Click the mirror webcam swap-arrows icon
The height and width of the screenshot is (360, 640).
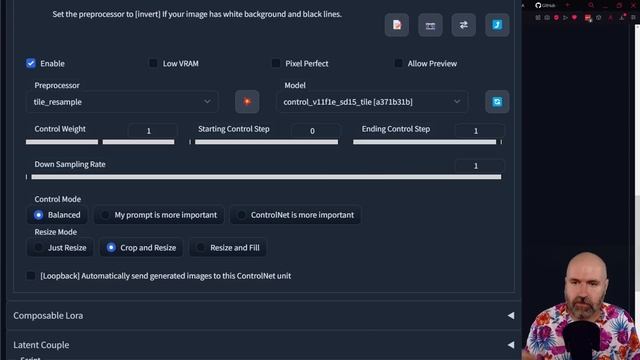pos(464,25)
